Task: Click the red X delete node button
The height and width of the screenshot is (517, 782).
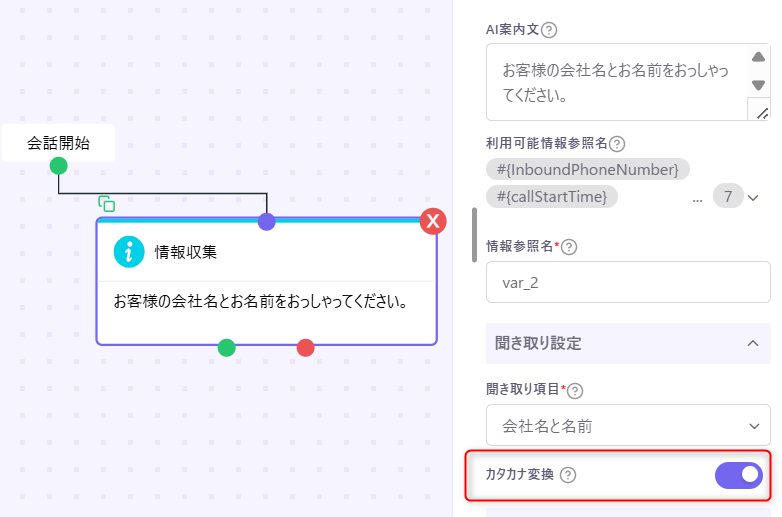Action: tap(433, 221)
